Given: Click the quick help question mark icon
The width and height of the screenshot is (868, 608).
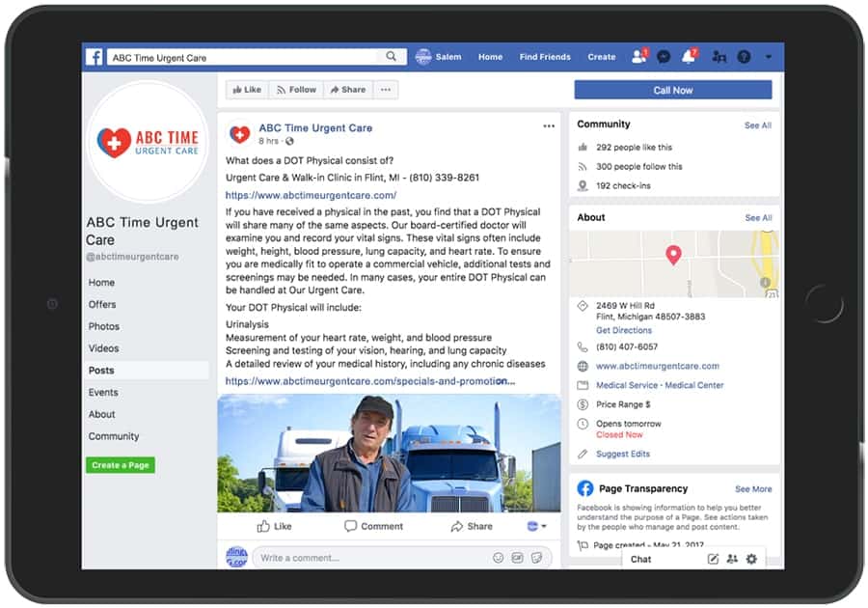Looking at the screenshot, I should [744, 57].
